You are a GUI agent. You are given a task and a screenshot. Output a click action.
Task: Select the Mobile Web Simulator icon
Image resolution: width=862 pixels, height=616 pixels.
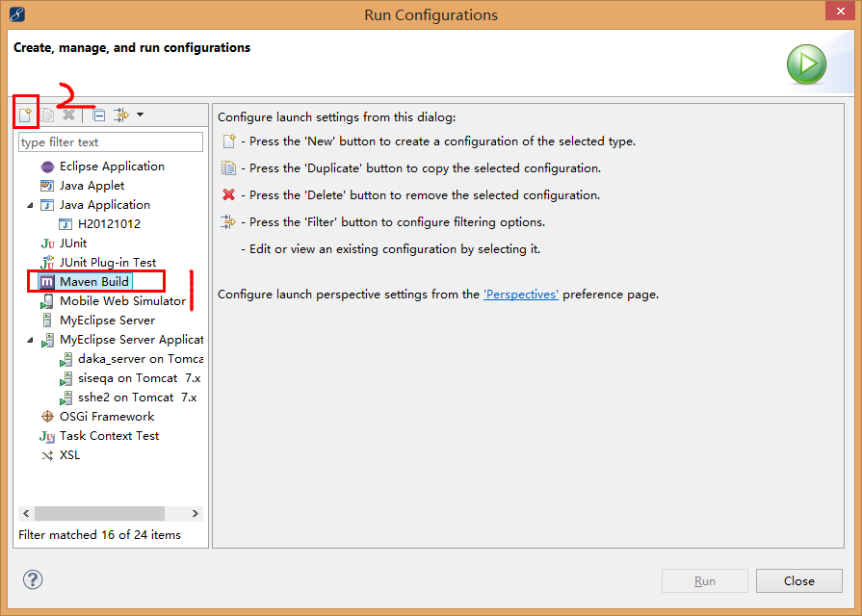48,301
